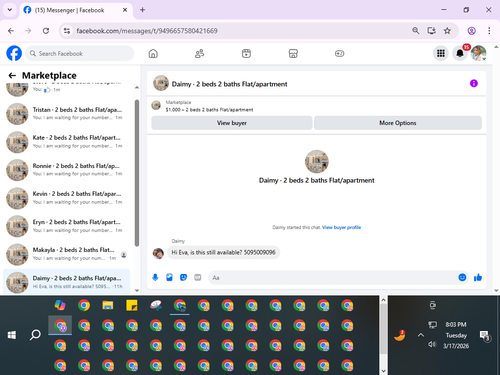Open the Reels video icon

point(246,53)
